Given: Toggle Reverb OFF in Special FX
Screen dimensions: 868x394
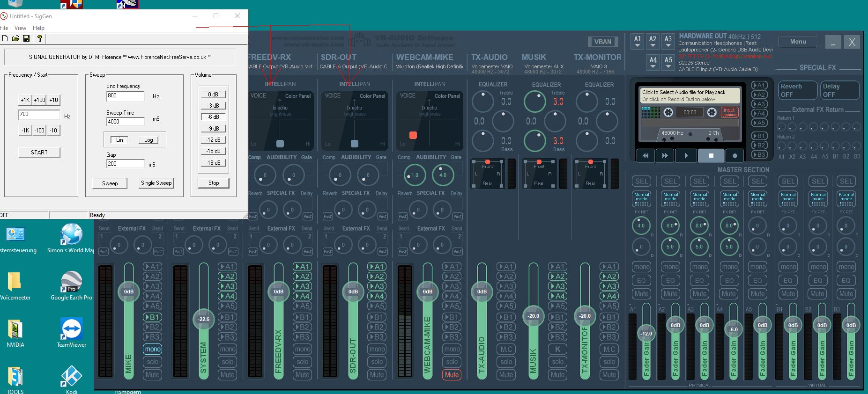Looking at the screenshot, I should coord(798,90).
